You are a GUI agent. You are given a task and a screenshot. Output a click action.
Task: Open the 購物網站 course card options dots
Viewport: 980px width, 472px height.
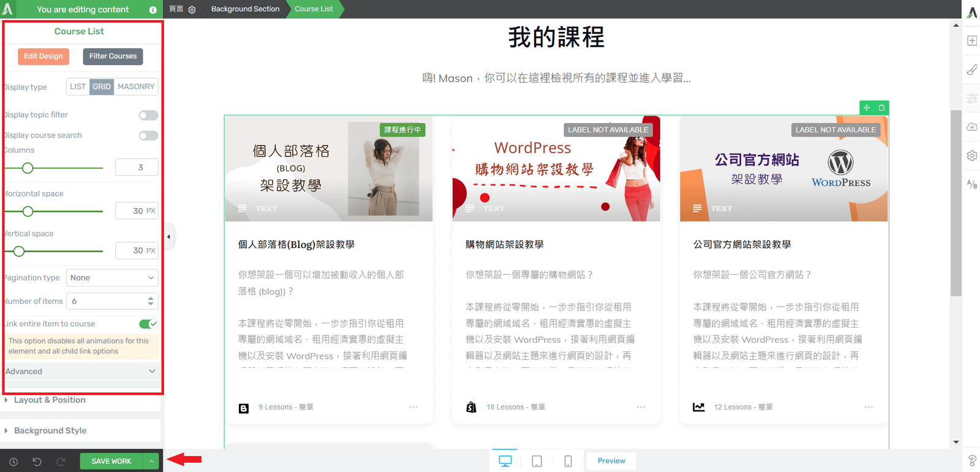pos(641,407)
